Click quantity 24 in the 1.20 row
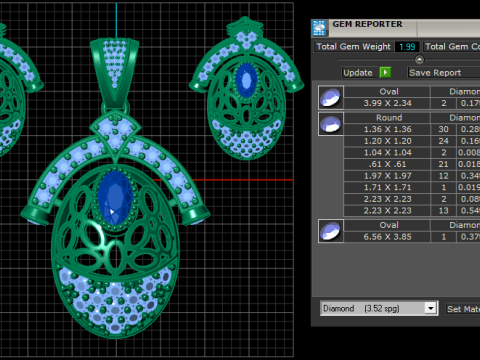 coord(443,141)
